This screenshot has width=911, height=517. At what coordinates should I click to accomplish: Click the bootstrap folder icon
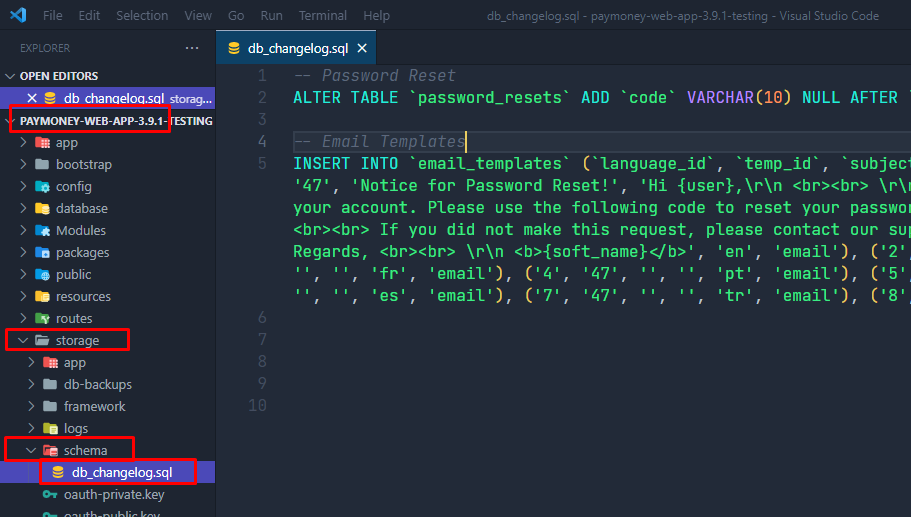click(x=42, y=164)
